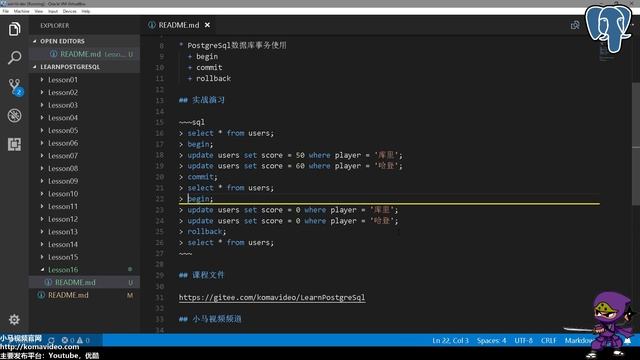Open Source Control view with badge

point(15,87)
